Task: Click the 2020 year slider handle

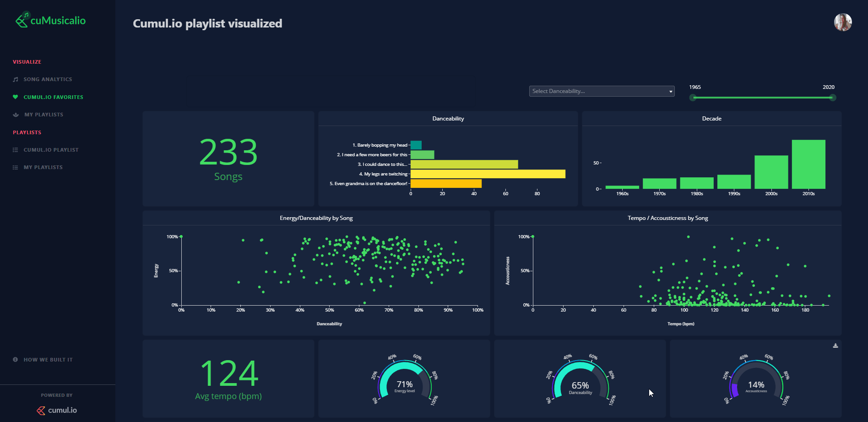Action: (833, 98)
